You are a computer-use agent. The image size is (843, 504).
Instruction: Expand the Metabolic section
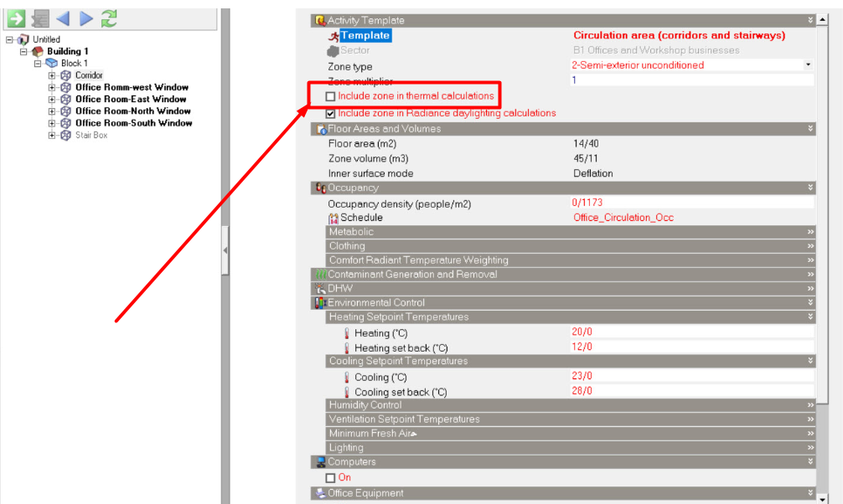pyautogui.click(x=810, y=232)
